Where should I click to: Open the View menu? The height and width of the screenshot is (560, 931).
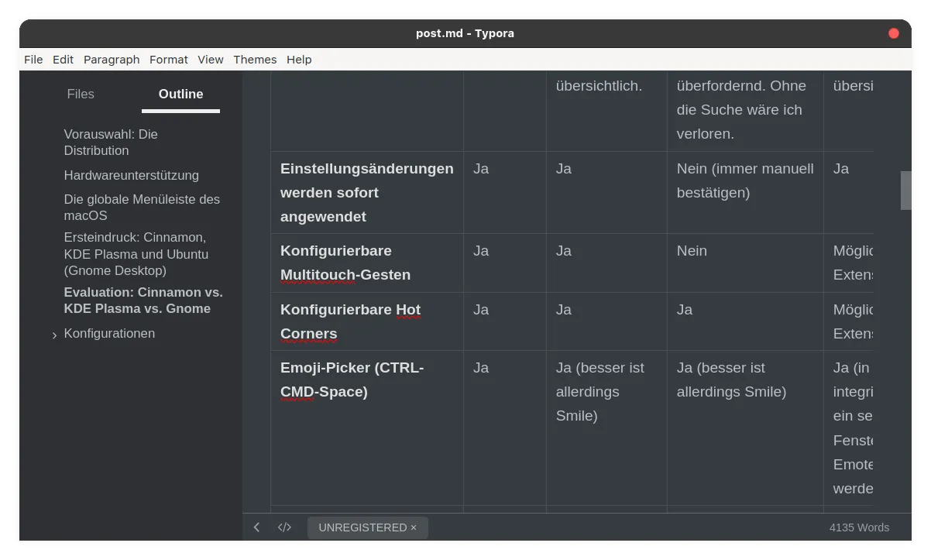(210, 60)
